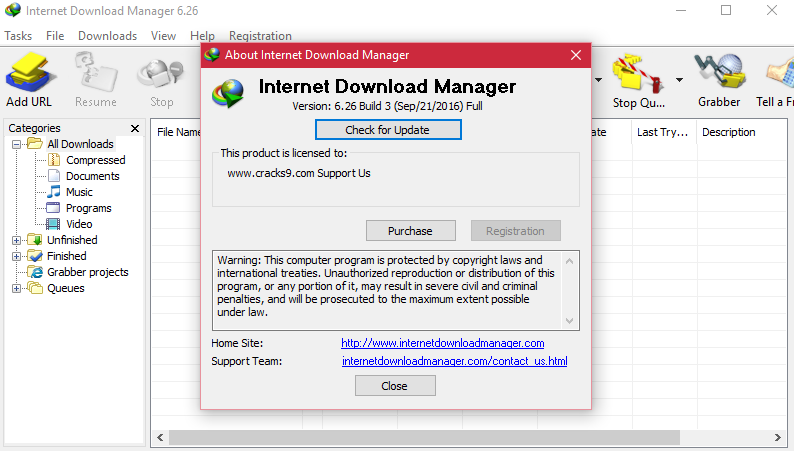Select the Documents category label
The image size is (794, 451).
[93, 176]
